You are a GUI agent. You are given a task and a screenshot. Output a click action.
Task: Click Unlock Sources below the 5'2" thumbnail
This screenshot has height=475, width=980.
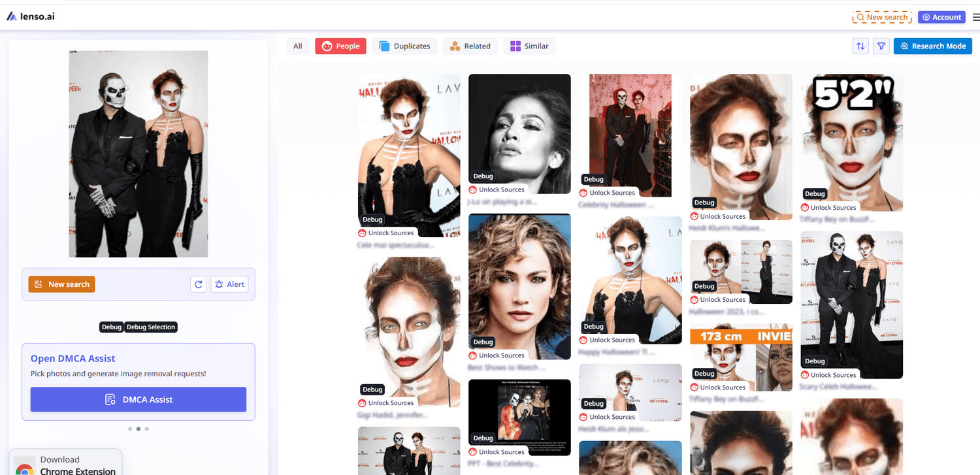[x=828, y=208]
